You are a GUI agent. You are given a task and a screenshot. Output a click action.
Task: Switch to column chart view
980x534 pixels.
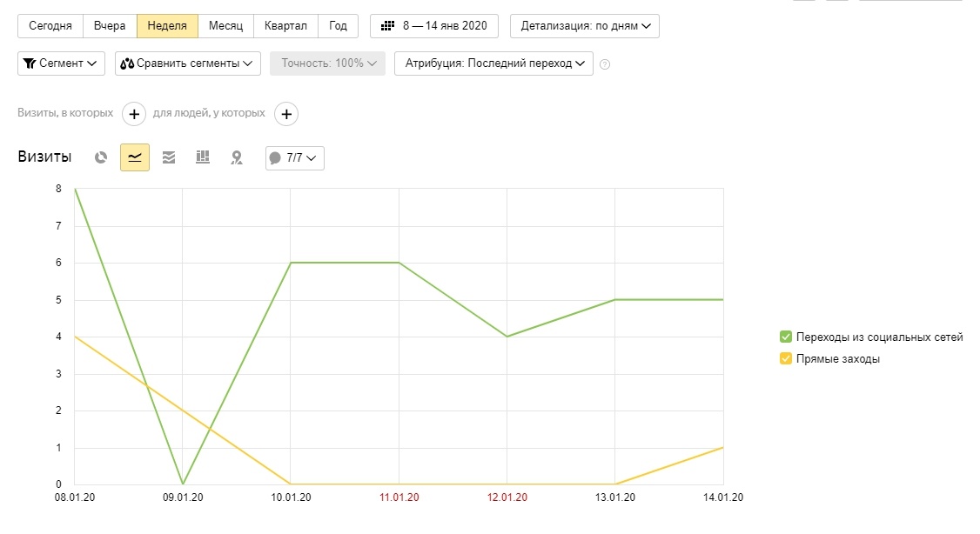pos(203,157)
